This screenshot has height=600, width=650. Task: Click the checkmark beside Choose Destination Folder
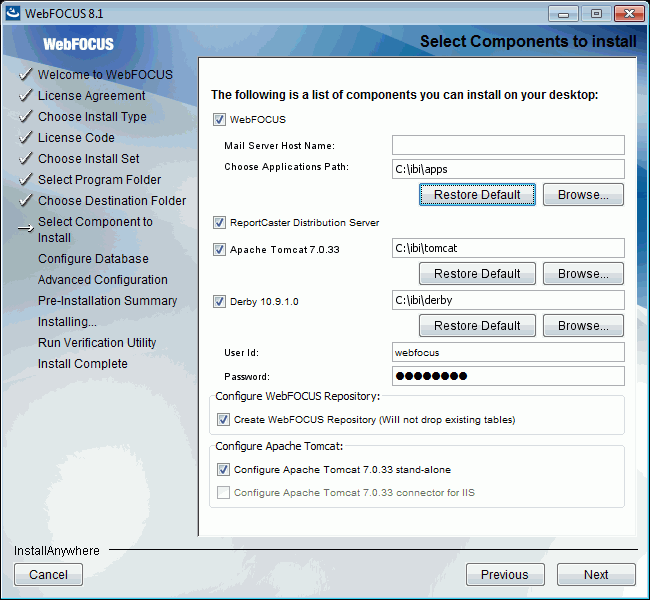[26, 201]
